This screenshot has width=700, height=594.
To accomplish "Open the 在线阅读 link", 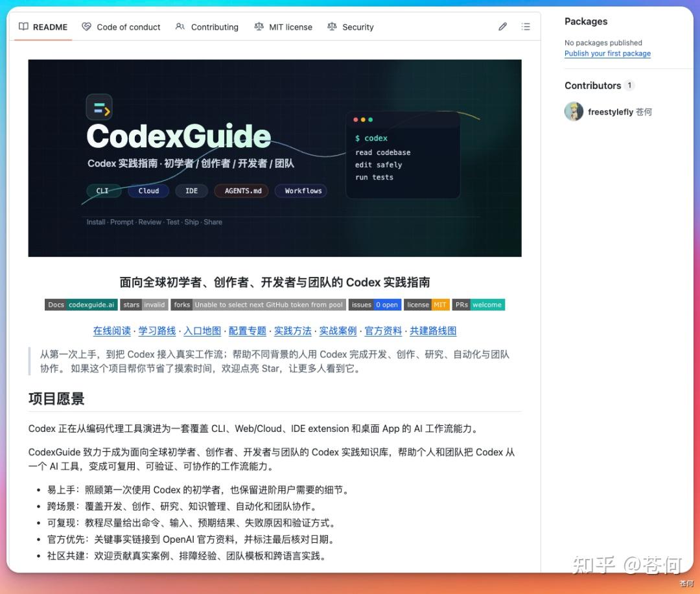I will point(112,331).
